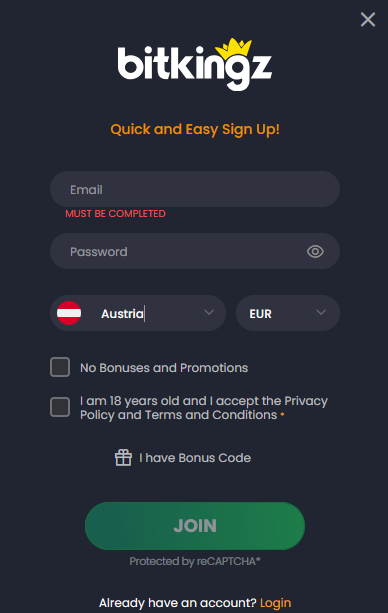This screenshot has width=388, height=613.
Task: Focus the Austria country field
Action: [x=138, y=313]
